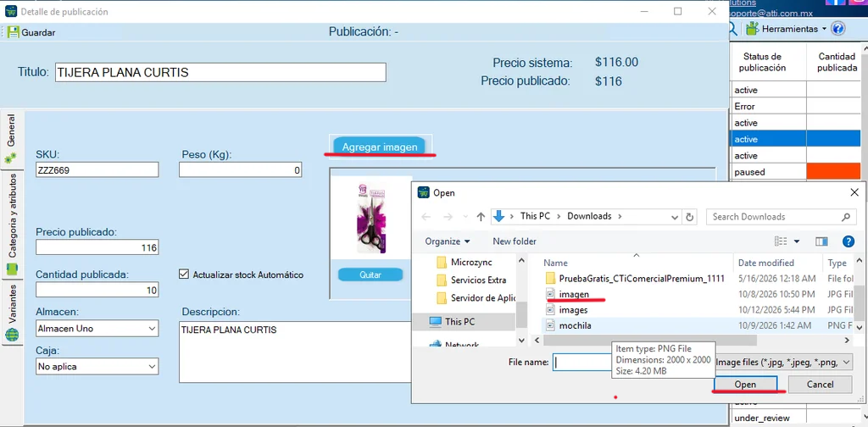Click the Open dialog help icon

pos(848,241)
